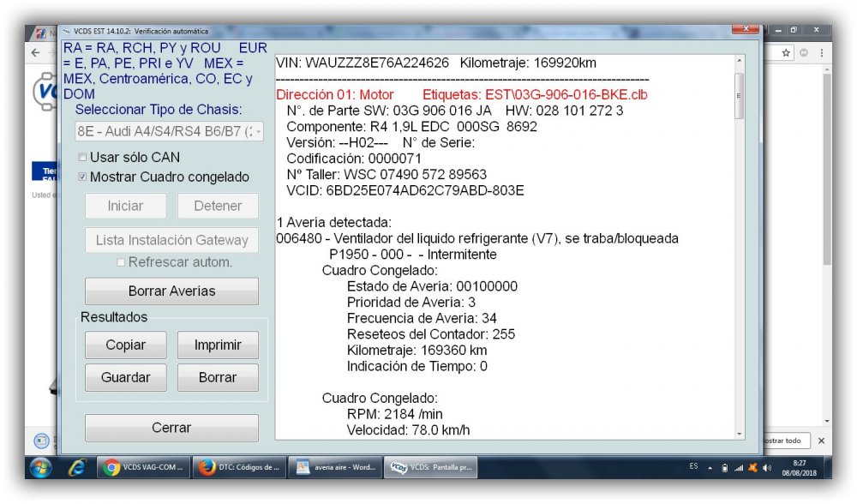Click the 'Kilometraje: 169360 km' freeze frame line
The width and height of the screenshot is (857, 504).
pos(417,350)
